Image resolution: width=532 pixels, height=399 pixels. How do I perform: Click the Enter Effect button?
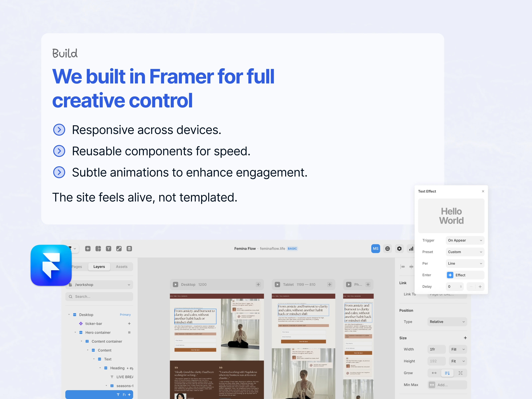465,275
